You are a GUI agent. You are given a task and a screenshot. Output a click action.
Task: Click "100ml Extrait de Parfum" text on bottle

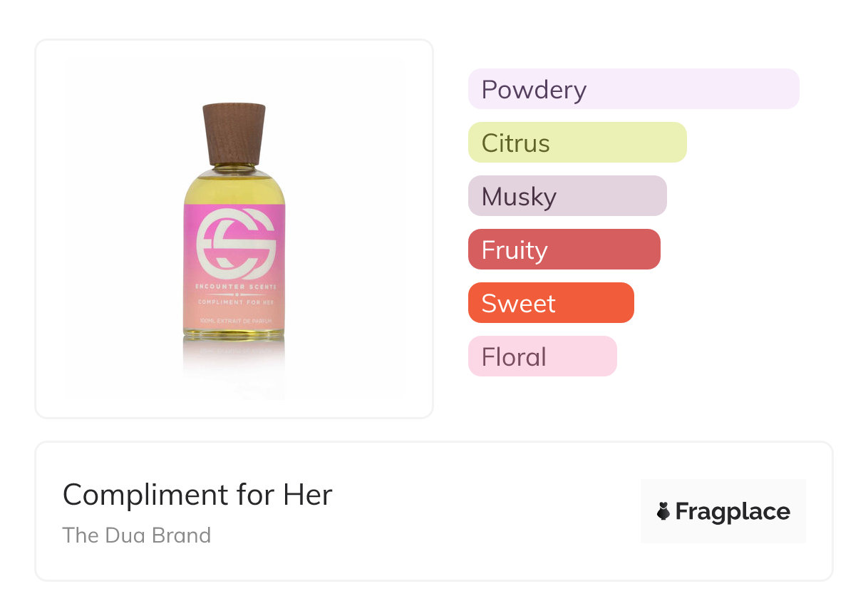point(235,322)
